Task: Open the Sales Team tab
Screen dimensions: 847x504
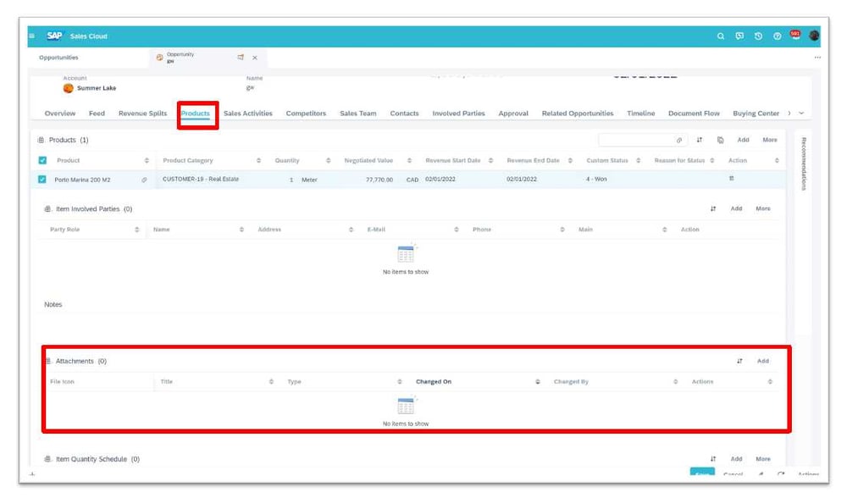Action: click(357, 114)
